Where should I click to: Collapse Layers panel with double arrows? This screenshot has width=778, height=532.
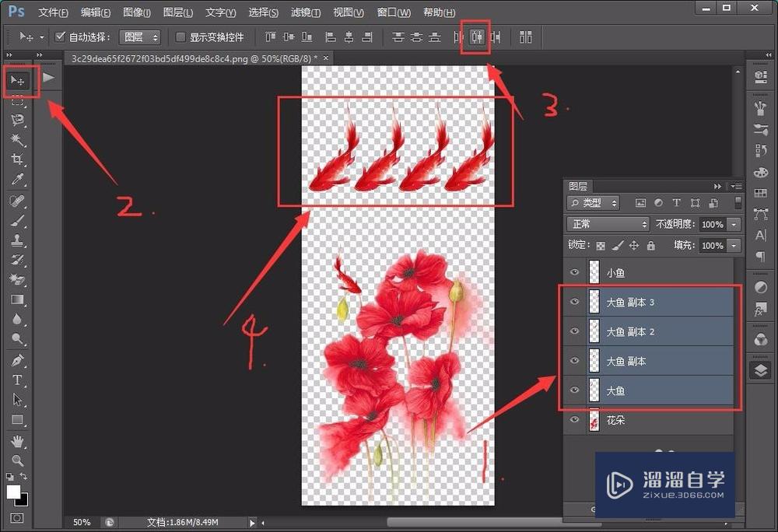point(717,187)
